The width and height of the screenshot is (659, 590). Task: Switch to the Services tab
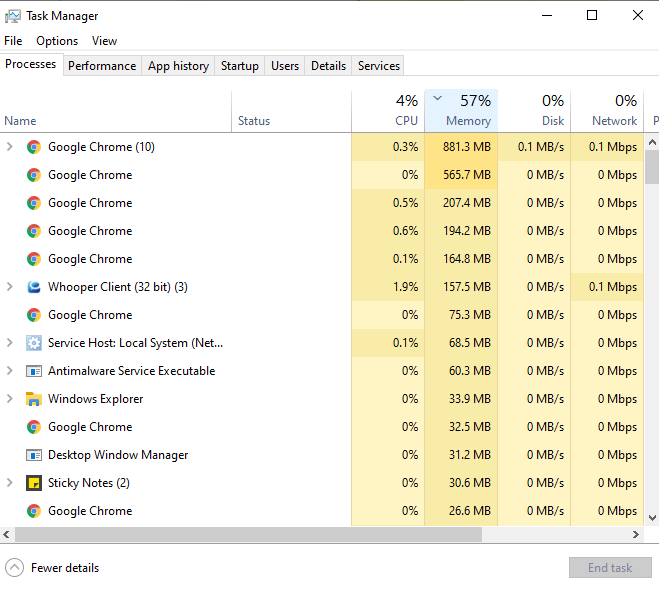click(x=379, y=66)
